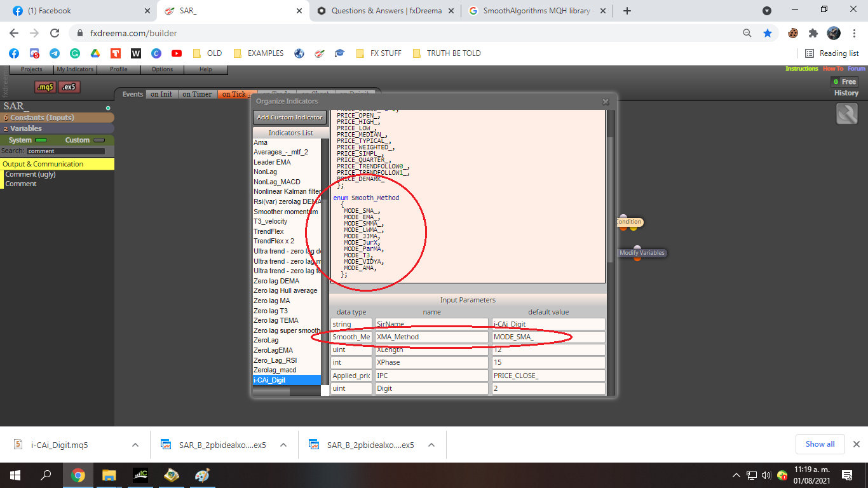Open the My Indicators menu

(75, 69)
